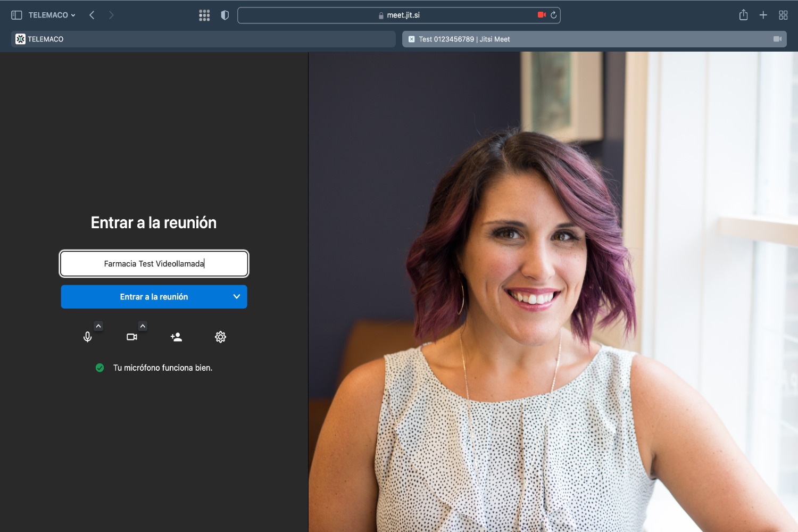Reload the current page
The height and width of the screenshot is (532, 798).
[x=554, y=15]
